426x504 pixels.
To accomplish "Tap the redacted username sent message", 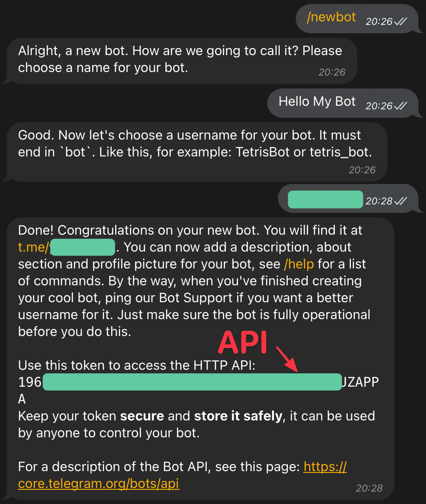I will click(326, 199).
